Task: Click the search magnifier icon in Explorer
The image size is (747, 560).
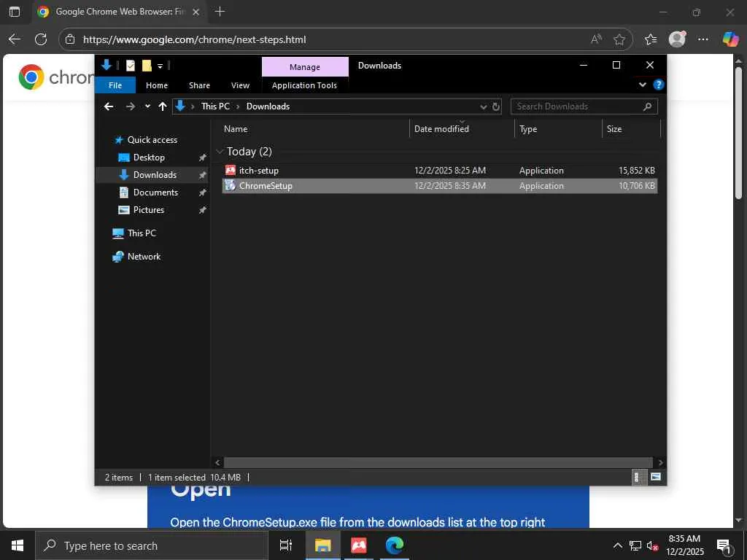Action: [x=648, y=106]
